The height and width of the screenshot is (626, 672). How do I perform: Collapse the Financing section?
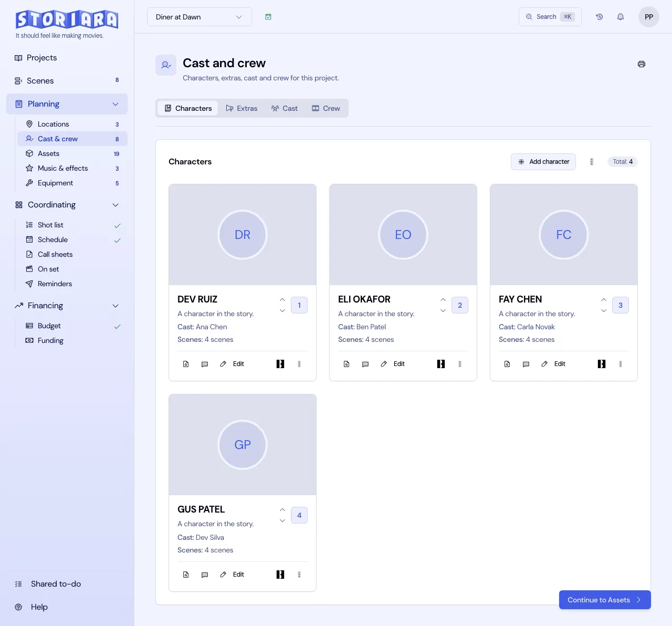(115, 306)
